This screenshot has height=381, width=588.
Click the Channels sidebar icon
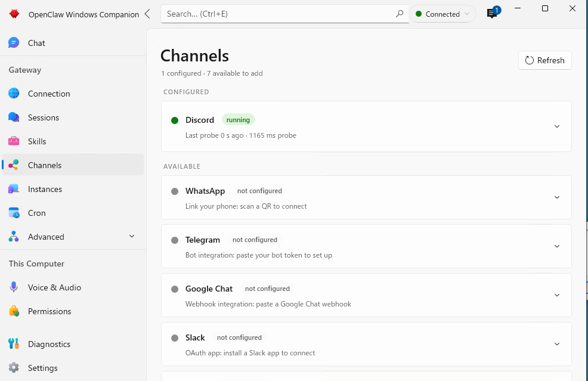14,165
